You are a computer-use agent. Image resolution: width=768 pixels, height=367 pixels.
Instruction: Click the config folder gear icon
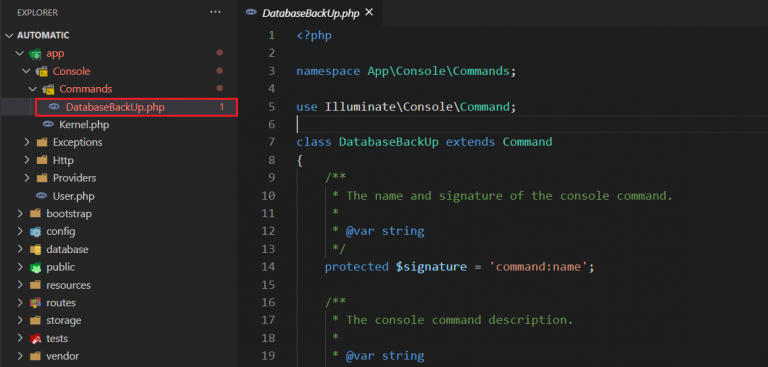pos(35,232)
